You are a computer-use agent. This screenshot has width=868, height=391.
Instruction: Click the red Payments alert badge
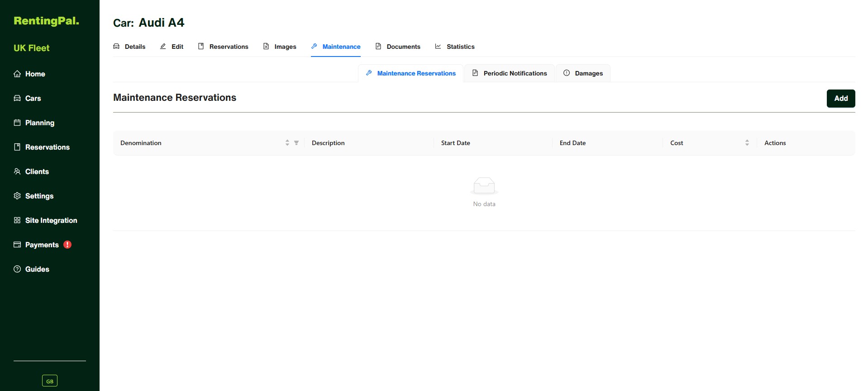coord(67,245)
